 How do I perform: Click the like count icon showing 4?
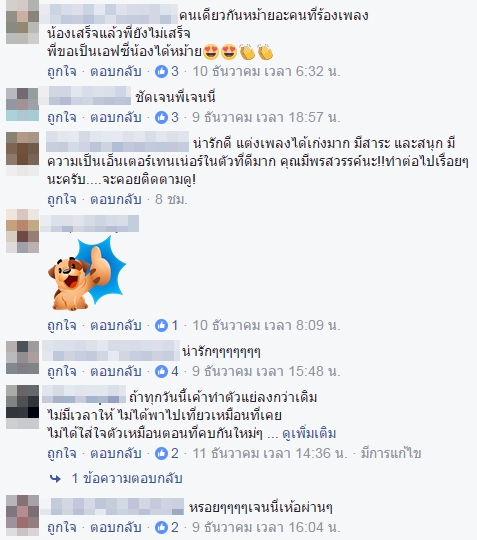pos(161,371)
